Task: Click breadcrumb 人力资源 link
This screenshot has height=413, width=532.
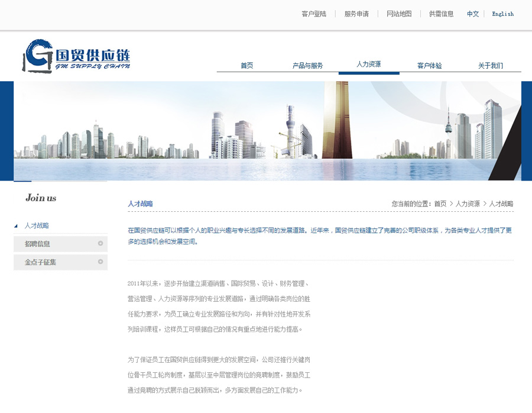Action: (468, 204)
